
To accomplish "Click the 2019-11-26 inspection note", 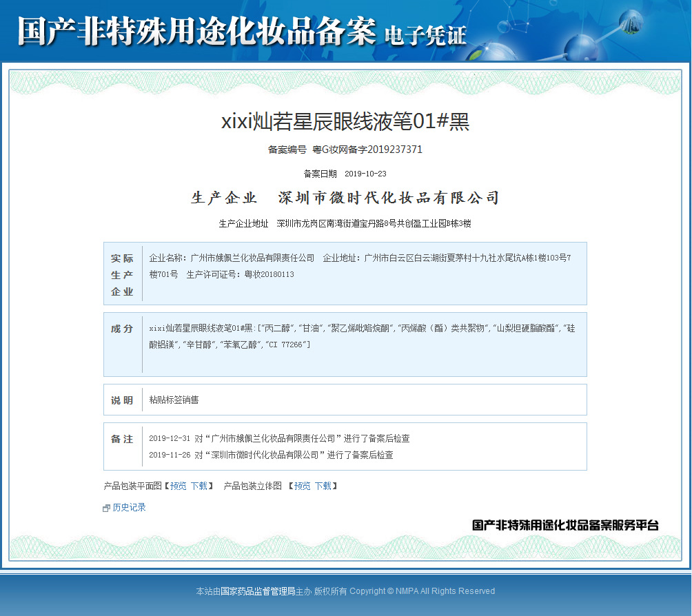I will (x=271, y=455).
